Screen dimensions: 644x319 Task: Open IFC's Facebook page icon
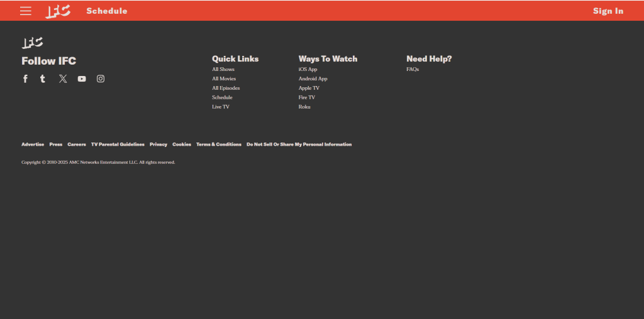click(x=25, y=78)
